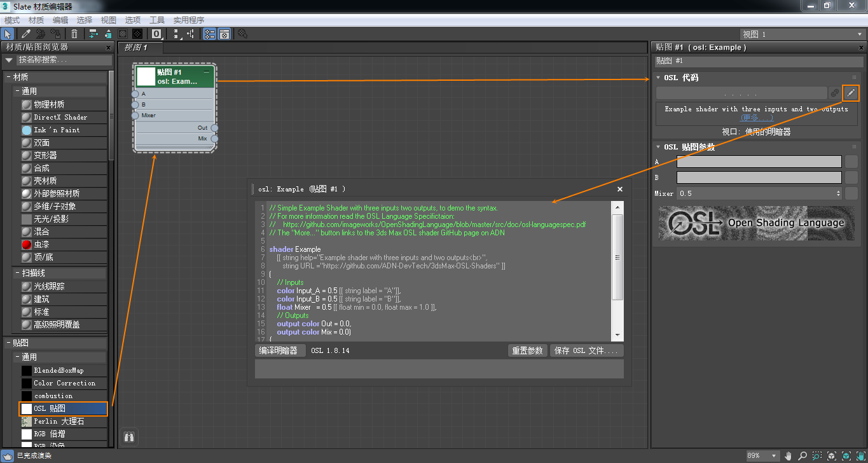Open the 模式 menu

pos(12,20)
